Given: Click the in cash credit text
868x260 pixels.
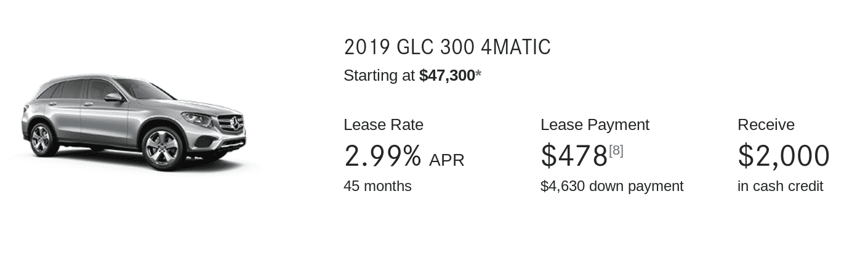Looking at the screenshot, I should pos(780,186).
